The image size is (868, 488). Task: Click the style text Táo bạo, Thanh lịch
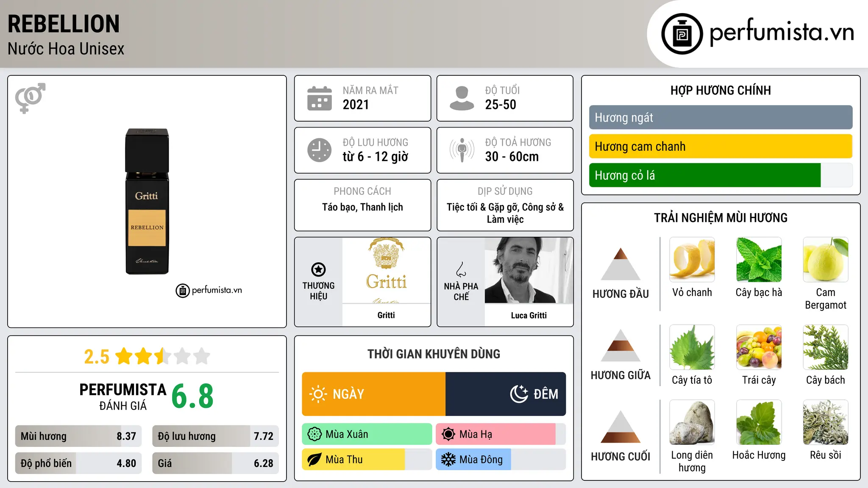click(x=362, y=207)
